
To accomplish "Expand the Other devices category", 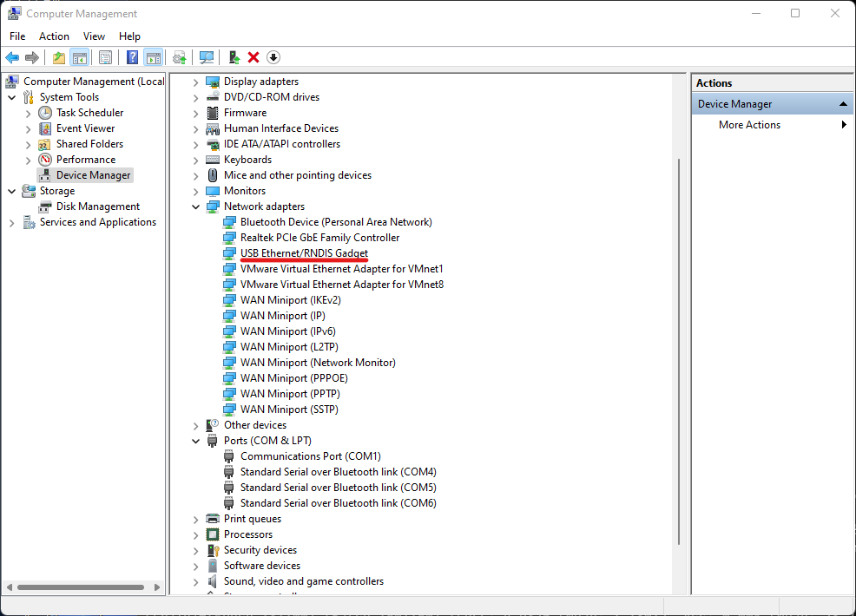I will click(195, 426).
